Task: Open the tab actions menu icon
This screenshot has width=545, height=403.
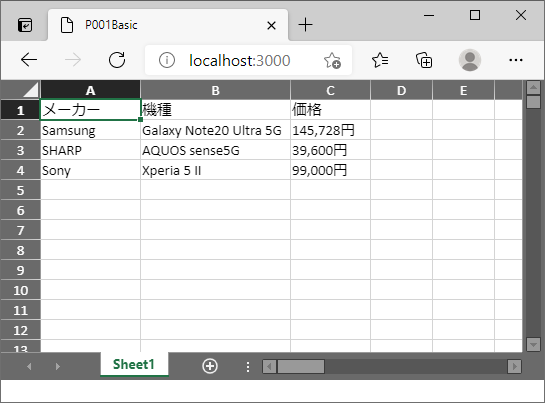Action: click(x=248, y=366)
